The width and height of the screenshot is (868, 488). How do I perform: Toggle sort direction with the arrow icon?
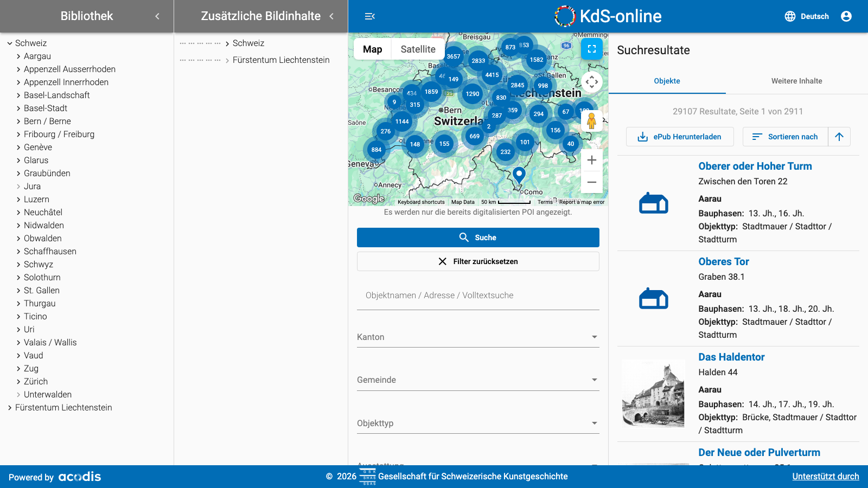839,137
